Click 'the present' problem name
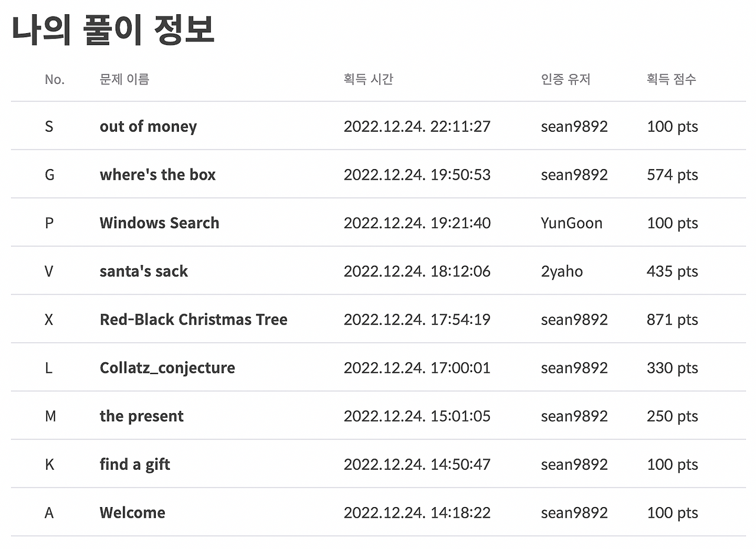Viewport: 756px width, 549px height. pyautogui.click(x=142, y=416)
